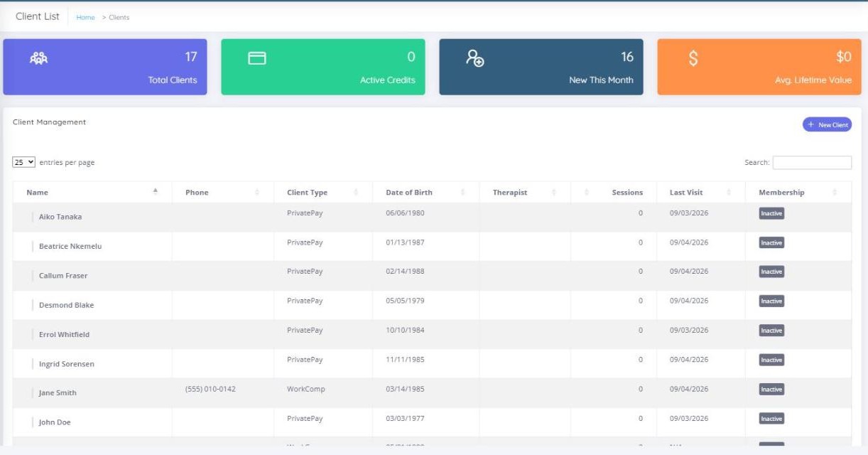The image size is (868, 455).
Task: Click Last Visit date for John Doe
Action: pos(689,418)
